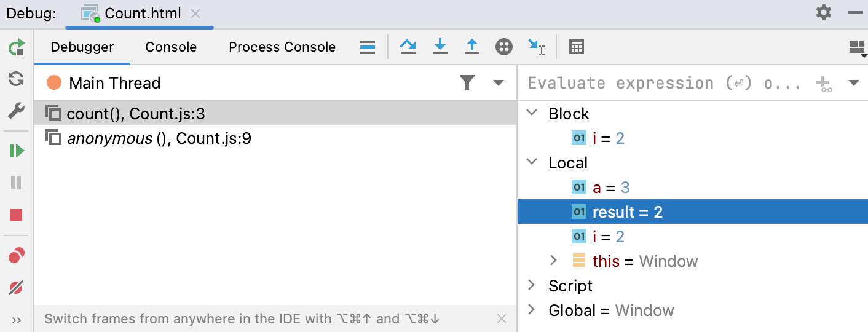This screenshot has width=868, height=332.
Task: Open the Process Console tab
Action: tap(282, 47)
